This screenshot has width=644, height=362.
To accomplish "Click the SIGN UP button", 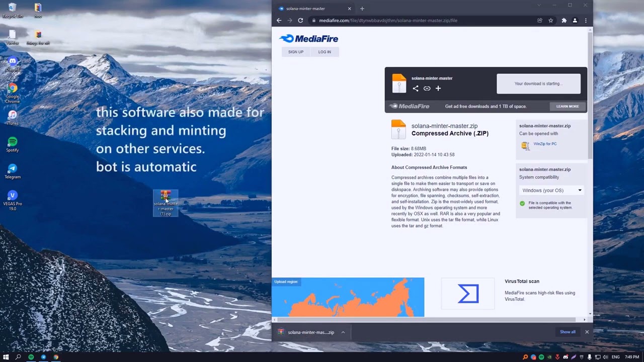I will coord(296,52).
